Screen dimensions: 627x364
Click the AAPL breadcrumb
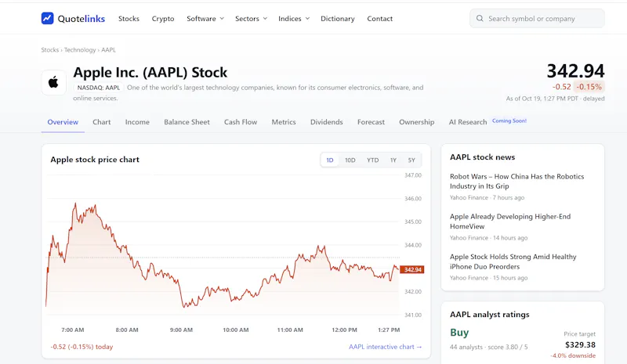(108, 50)
